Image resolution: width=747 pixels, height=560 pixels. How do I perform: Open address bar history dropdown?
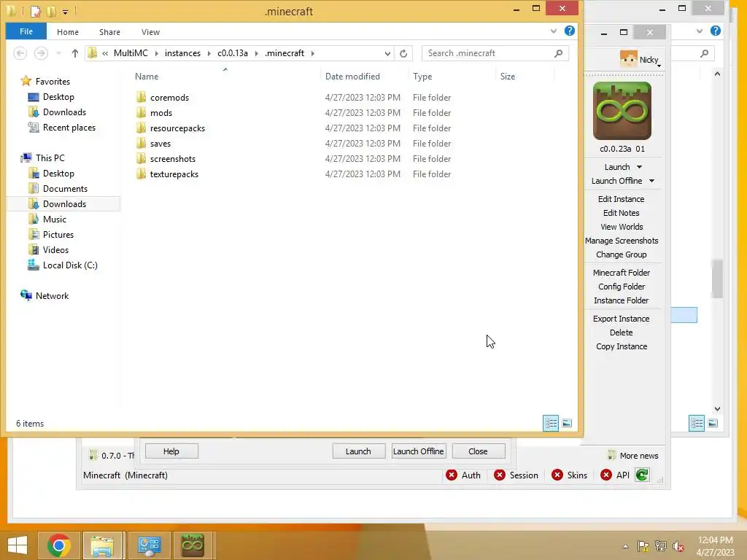(387, 53)
